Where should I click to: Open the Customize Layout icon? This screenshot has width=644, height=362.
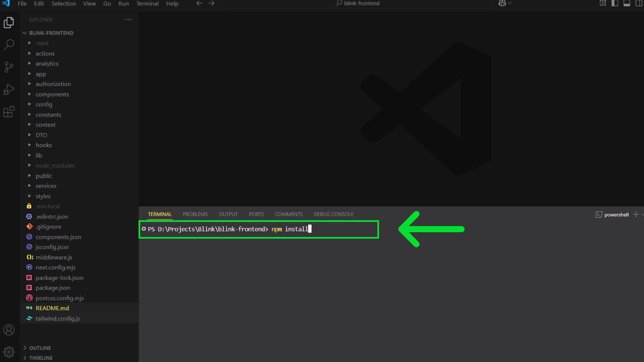coord(603,3)
